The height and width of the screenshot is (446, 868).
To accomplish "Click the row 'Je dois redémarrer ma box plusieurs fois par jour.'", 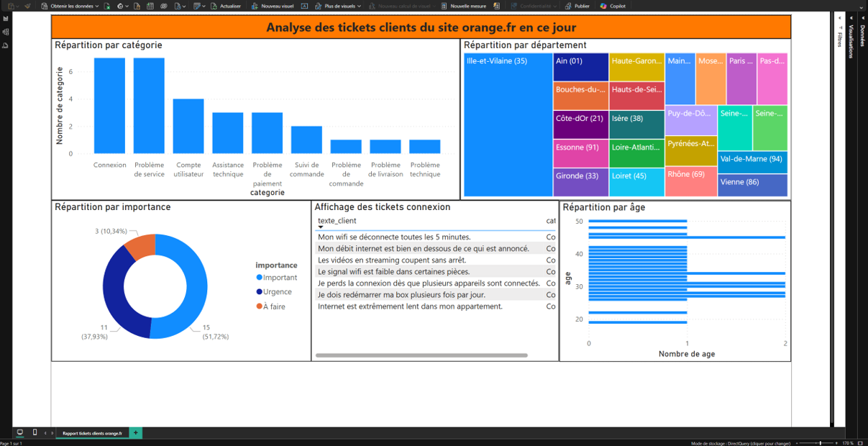I will (x=436, y=295).
